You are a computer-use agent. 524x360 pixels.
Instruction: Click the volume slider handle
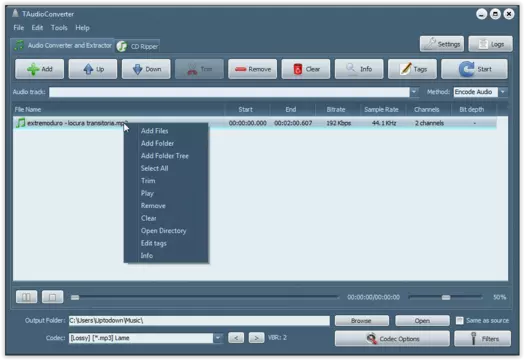coord(446,297)
